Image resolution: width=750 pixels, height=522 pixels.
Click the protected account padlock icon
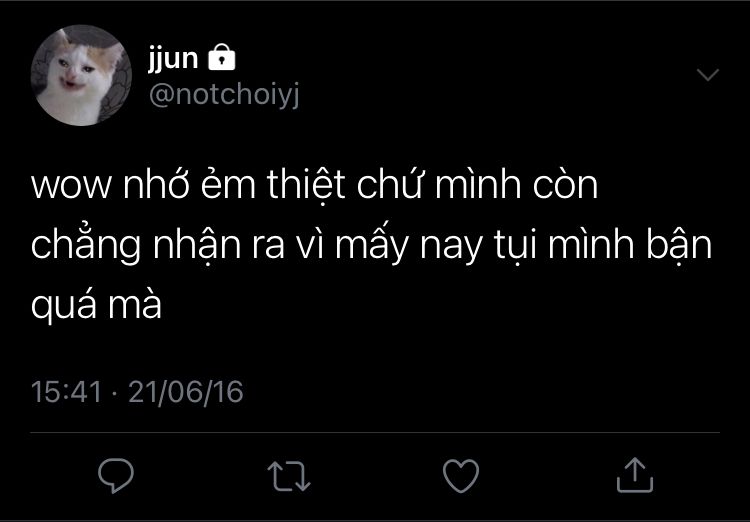pos(222,57)
